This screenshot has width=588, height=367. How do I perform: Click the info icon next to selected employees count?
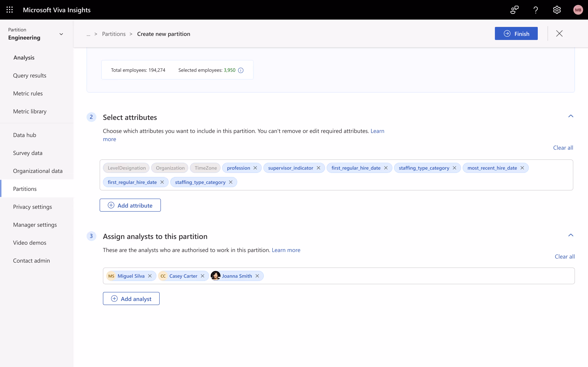[x=241, y=70]
